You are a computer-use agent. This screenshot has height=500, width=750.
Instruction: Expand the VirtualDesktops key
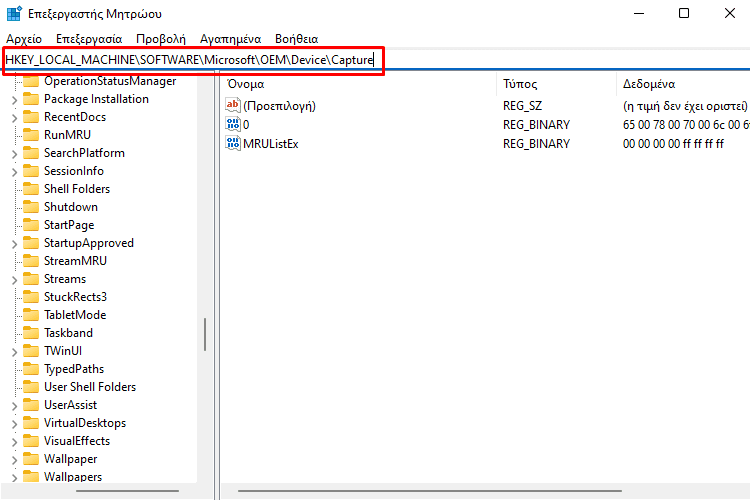(14, 424)
